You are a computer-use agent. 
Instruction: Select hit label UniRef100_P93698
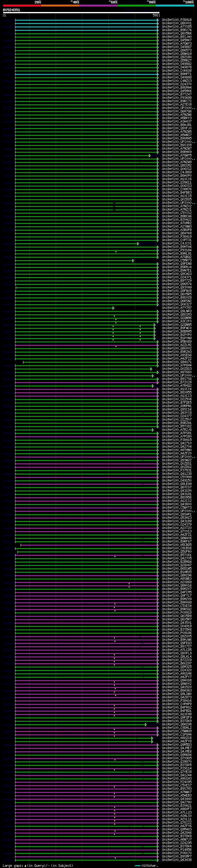177,98
